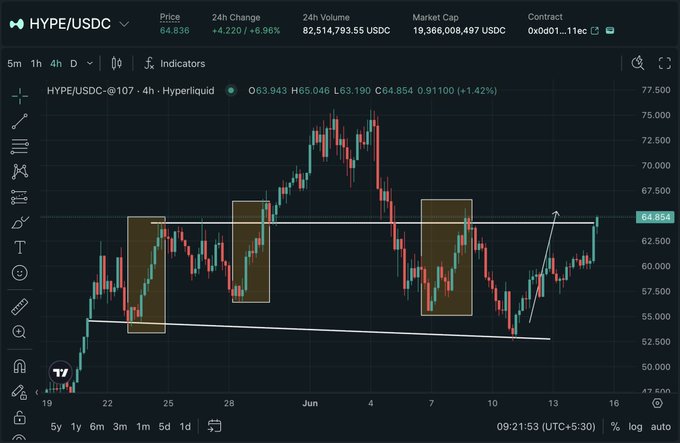Open timezone menu at 09:21:53 (UTC+5:30)

point(546,427)
